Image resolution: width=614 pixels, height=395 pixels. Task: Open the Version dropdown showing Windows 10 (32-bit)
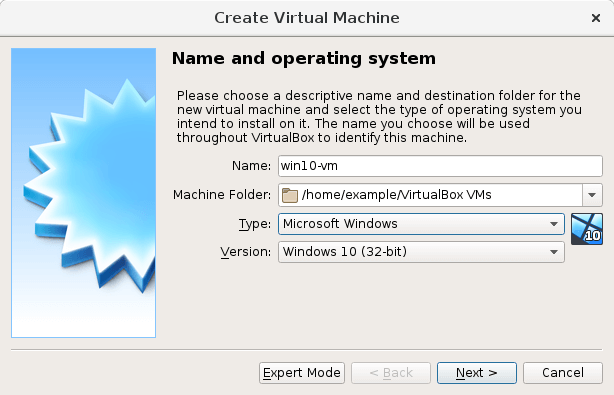coord(421,252)
